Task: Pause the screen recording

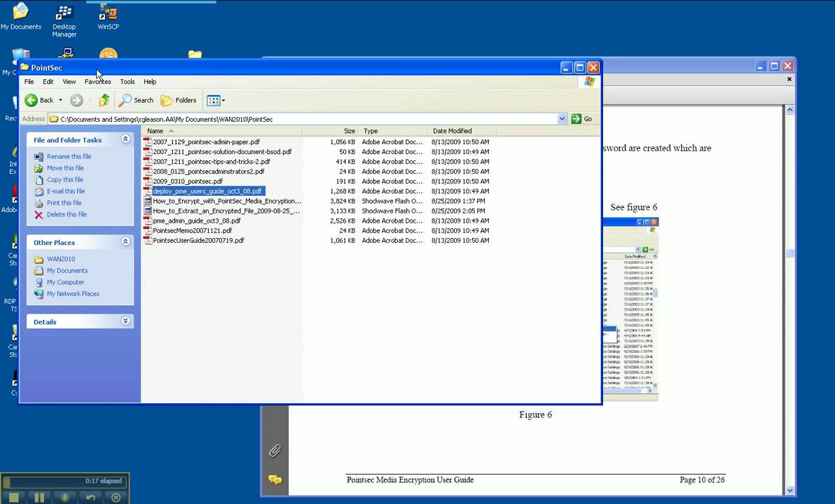Action: (39, 498)
